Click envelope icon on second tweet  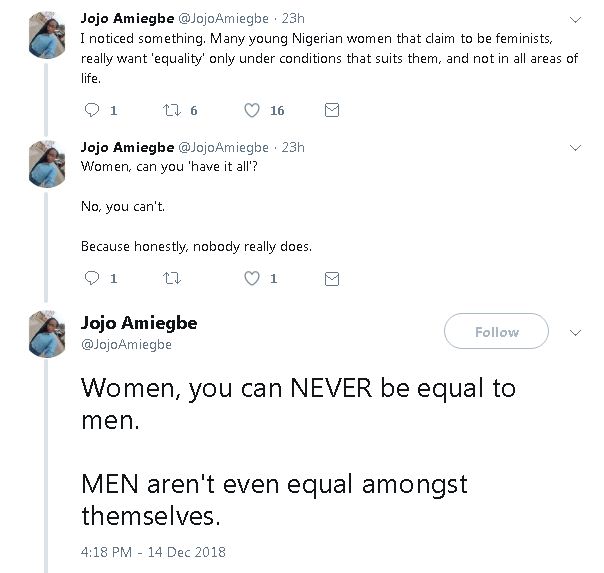[332, 278]
